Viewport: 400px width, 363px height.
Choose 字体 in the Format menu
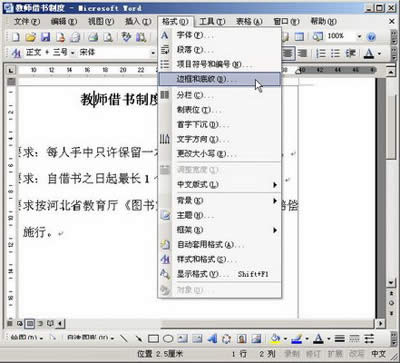point(220,35)
